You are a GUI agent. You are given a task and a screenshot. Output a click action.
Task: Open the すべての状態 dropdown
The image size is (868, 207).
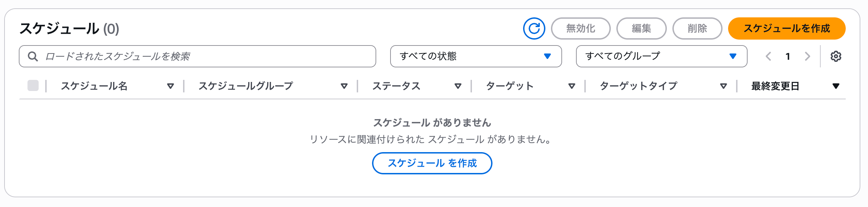pyautogui.click(x=476, y=56)
